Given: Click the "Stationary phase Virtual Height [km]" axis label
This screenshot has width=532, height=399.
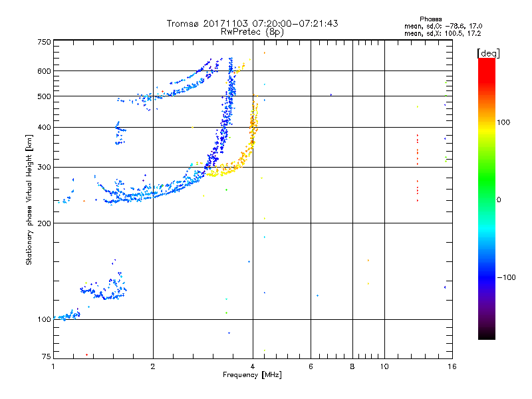Looking at the screenshot, I should (x=29, y=199).
